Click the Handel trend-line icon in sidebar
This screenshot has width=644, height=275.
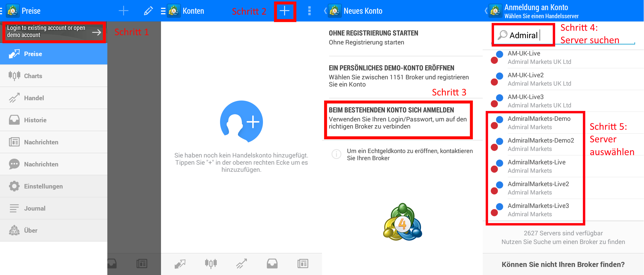(14, 98)
